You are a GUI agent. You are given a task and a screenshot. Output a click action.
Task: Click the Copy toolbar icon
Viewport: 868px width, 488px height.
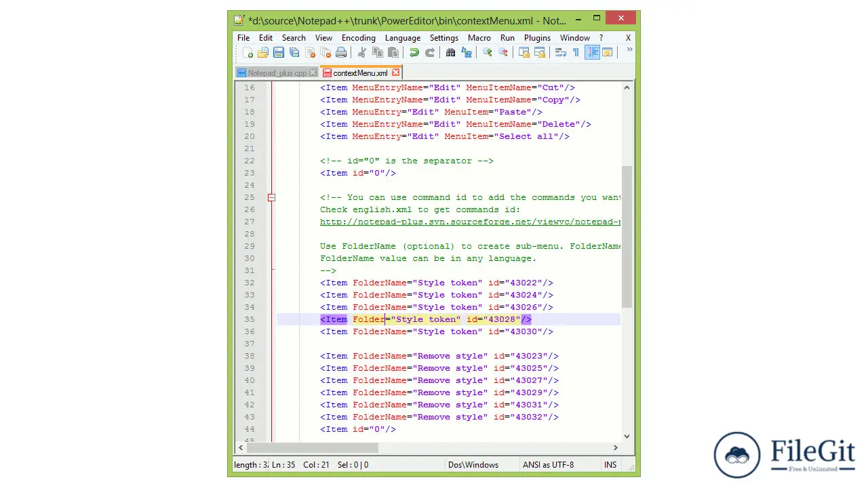coord(378,52)
